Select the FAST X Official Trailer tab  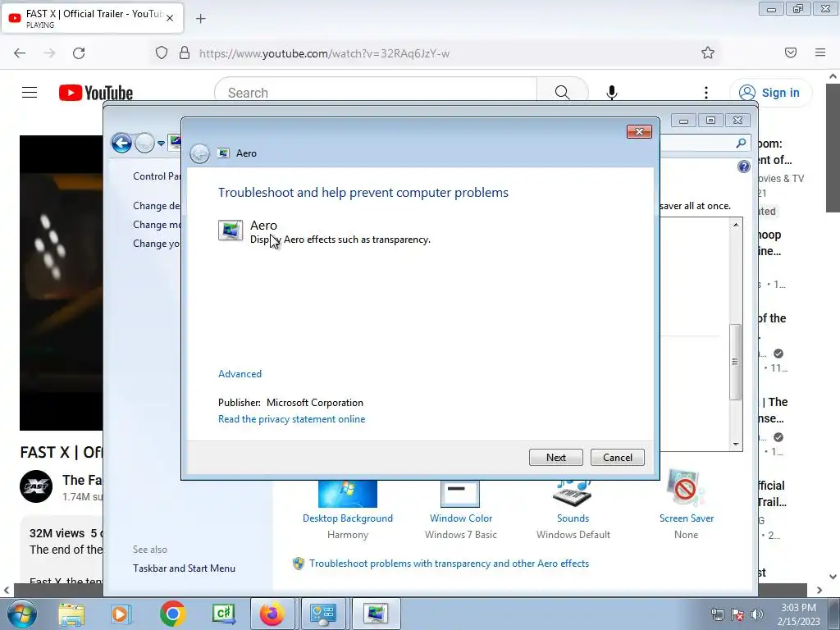92,18
